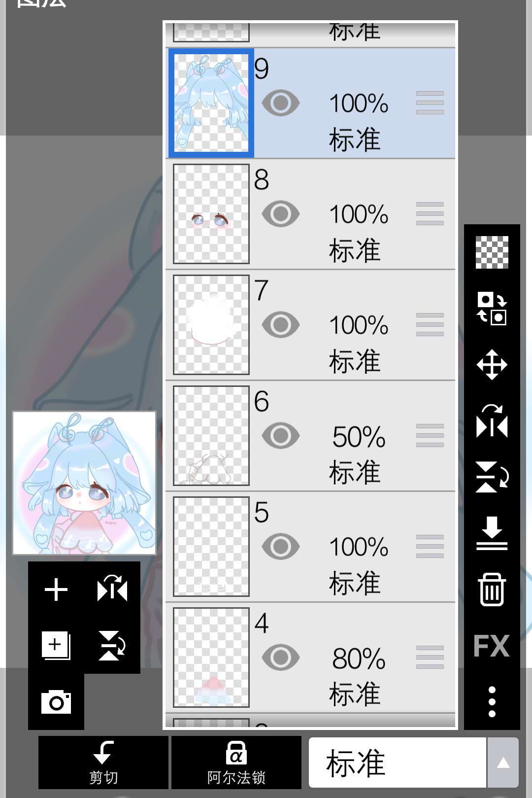Image resolution: width=532 pixels, height=798 pixels.
Task: Tap the duplicate layer plus icon
Action: point(56,646)
